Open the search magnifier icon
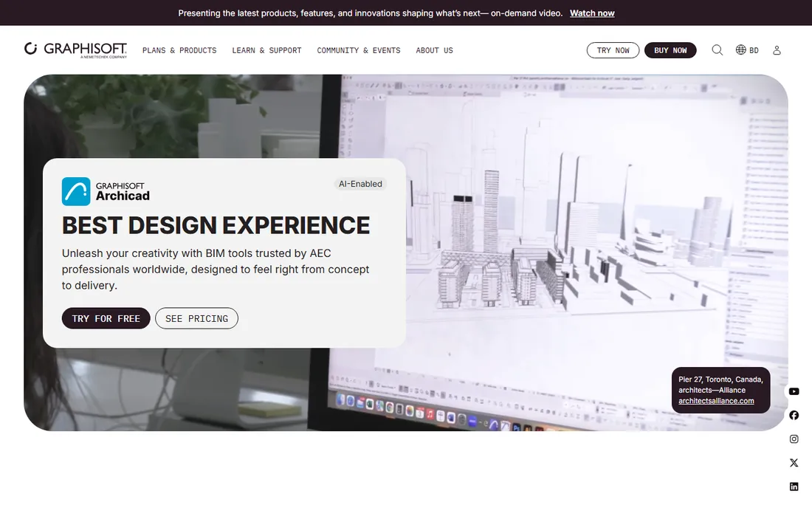 pos(718,50)
